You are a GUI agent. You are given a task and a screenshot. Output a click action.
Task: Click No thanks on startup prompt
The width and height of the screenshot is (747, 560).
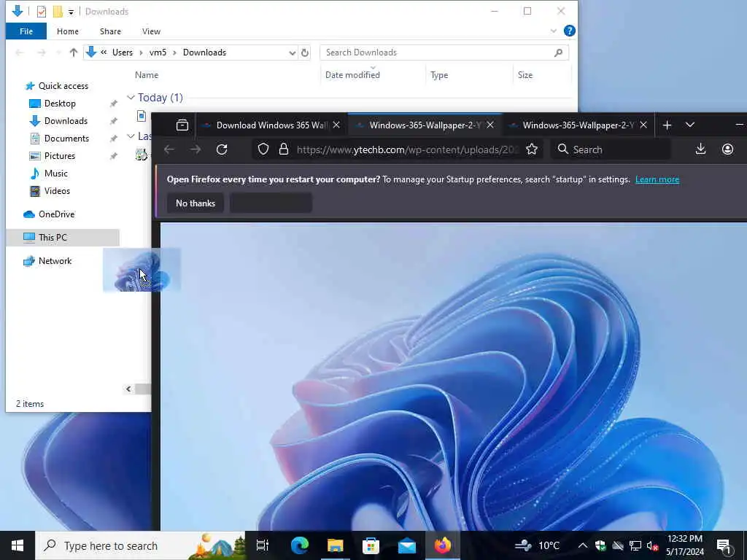click(x=196, y=203)
